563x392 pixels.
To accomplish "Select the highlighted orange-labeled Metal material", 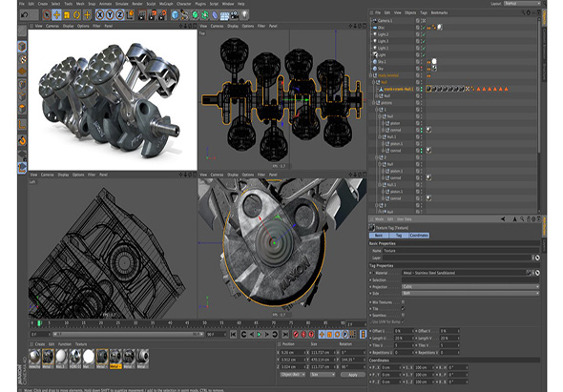I will point(115,358).
